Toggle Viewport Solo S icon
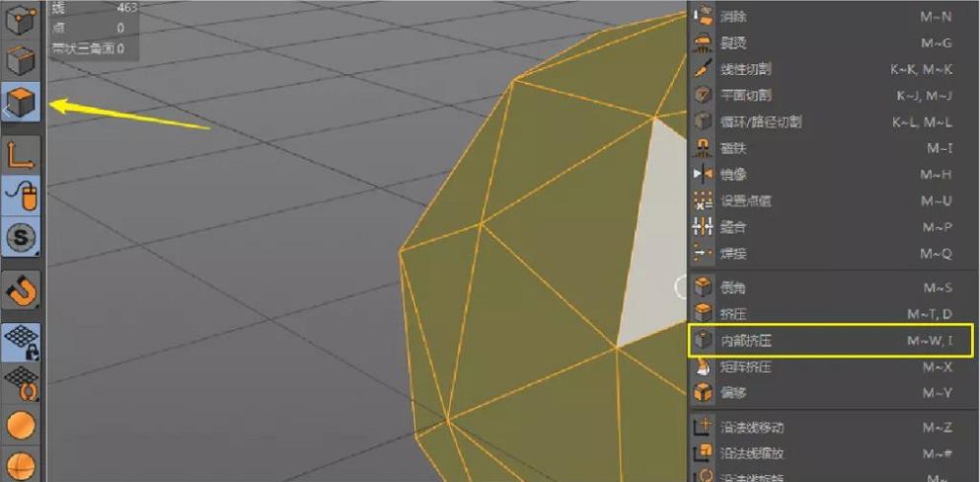This screenshot has height=482, width=980. (x=21, y=237)
